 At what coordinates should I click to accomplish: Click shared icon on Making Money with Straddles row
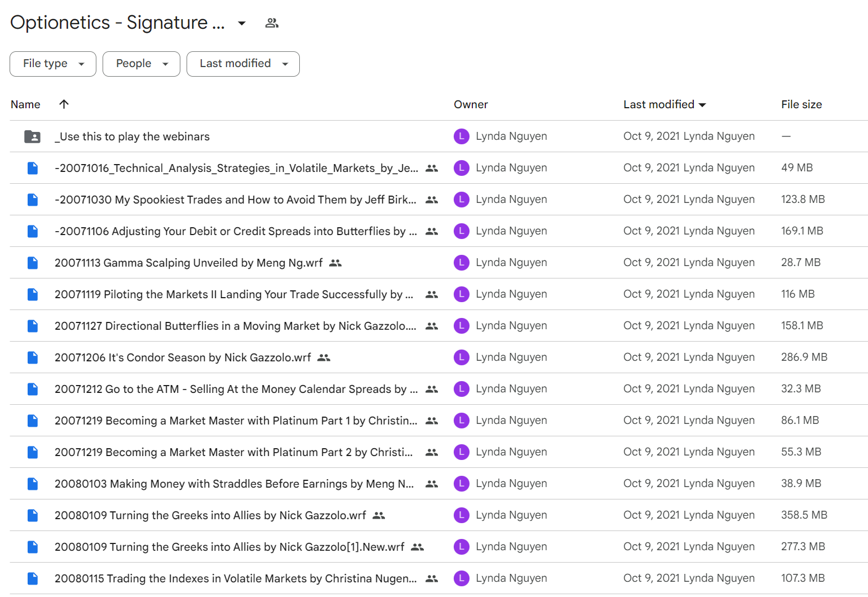(x=432, y=484)
